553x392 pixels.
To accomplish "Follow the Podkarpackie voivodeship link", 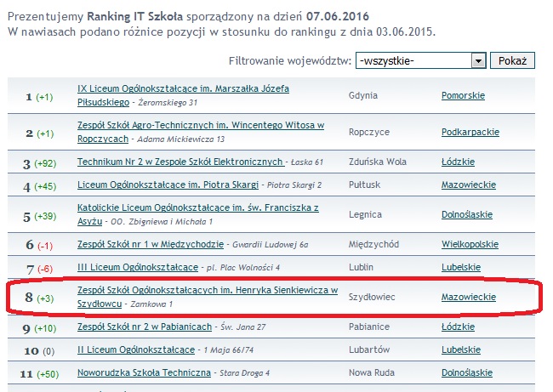I will point(470,132).
